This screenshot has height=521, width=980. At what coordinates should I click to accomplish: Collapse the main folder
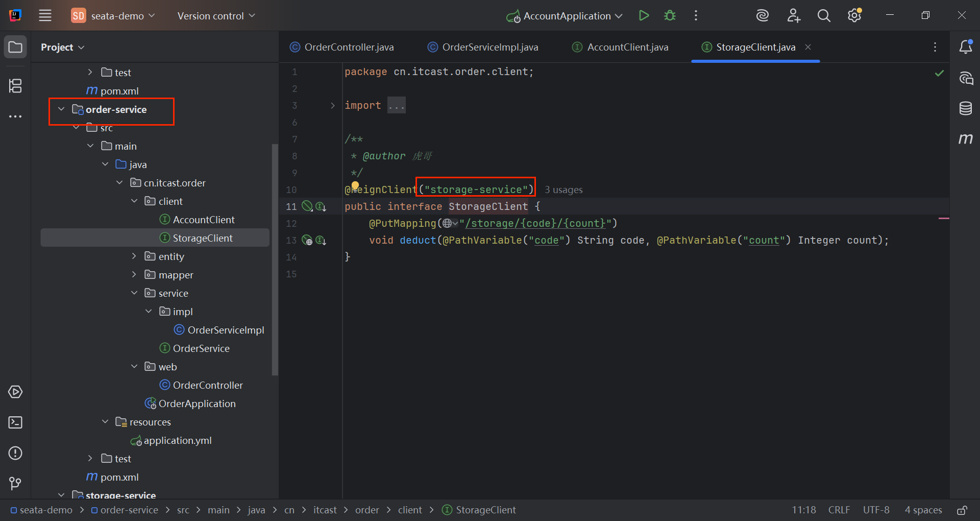coord(90,146)
